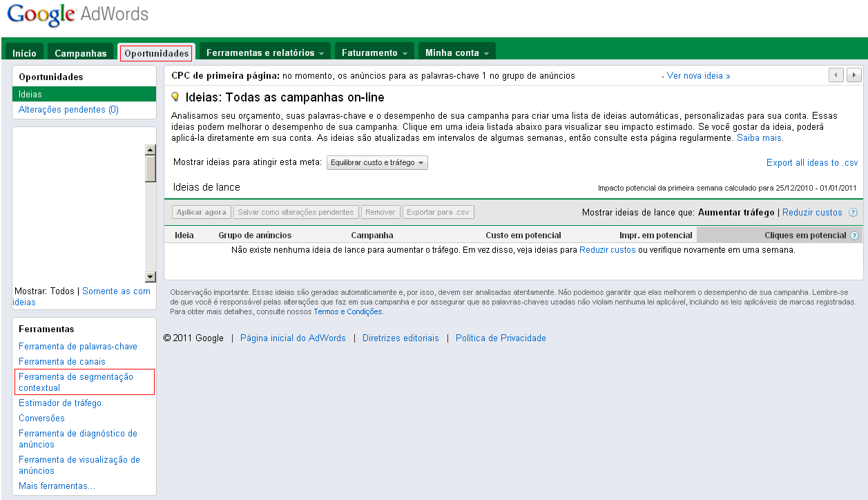
Task: Click the Oportunidades sidebar heading
Action: pyautogui.click(x=51, y=77)
